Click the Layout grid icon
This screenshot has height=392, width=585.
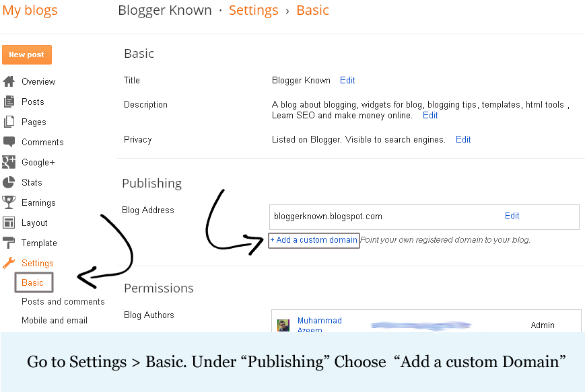coord(9,223)
